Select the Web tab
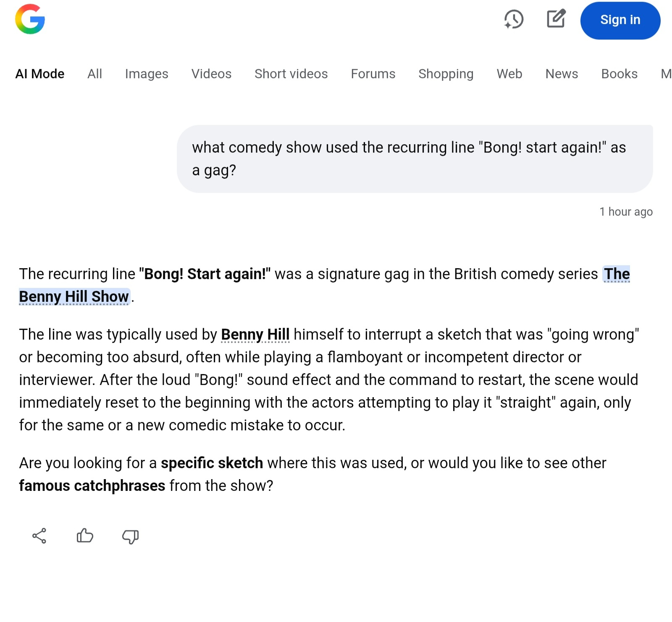672x622 pixels. 509,74
